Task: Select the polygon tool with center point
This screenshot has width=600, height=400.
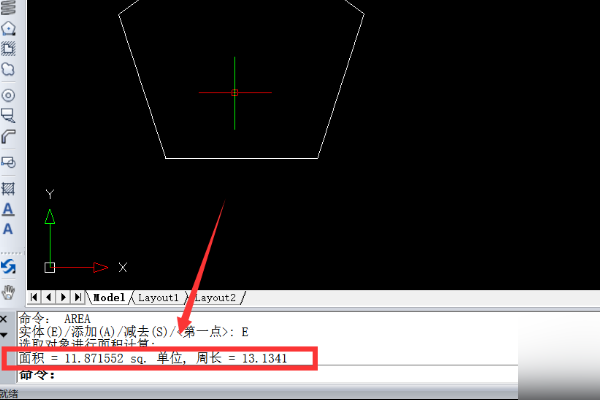Action: click(8, 29)
